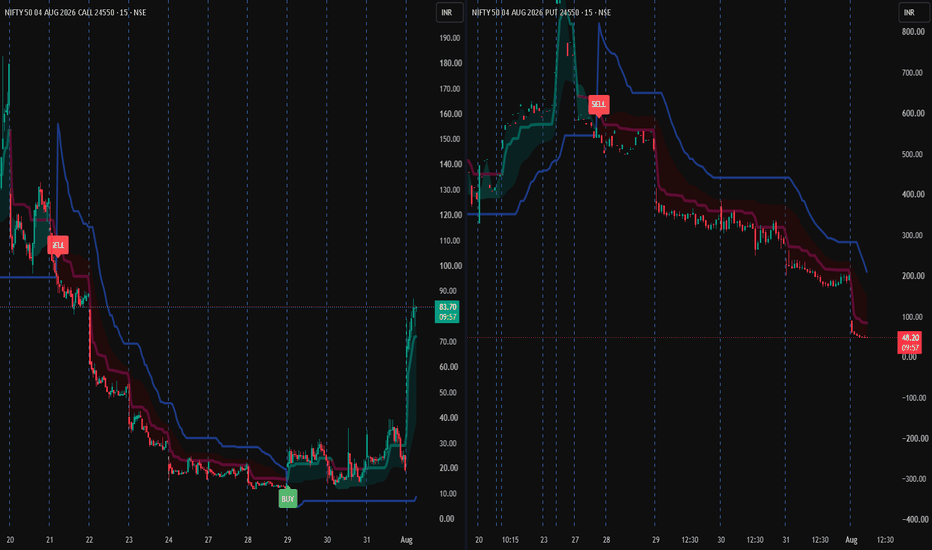Click 130.00 on the CALL price axis
This screenshot has height=550, width=932.
(450, 190)
